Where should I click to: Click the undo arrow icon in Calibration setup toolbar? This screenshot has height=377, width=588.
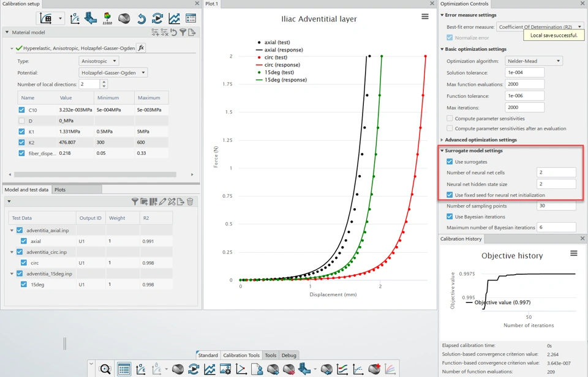click(x=141, y=18)
